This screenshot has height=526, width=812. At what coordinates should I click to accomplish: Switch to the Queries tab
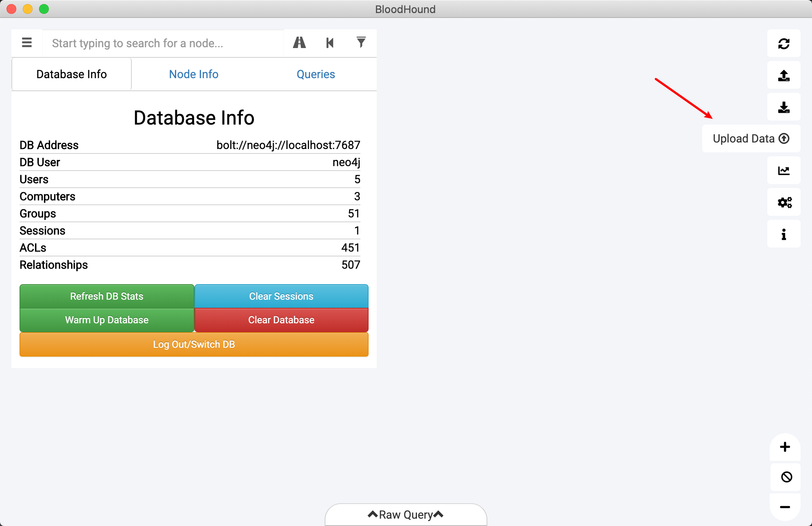tap(316, 75)
